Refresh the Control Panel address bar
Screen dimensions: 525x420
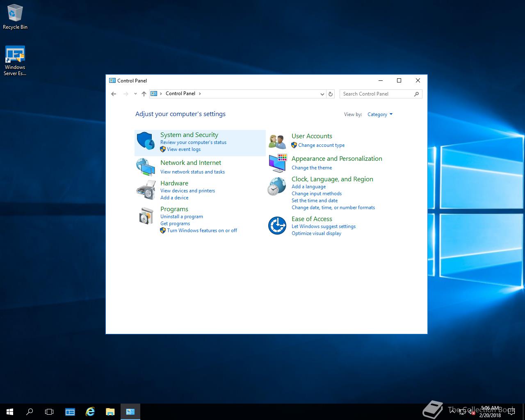pyautogui.click(x=331, y=94)
